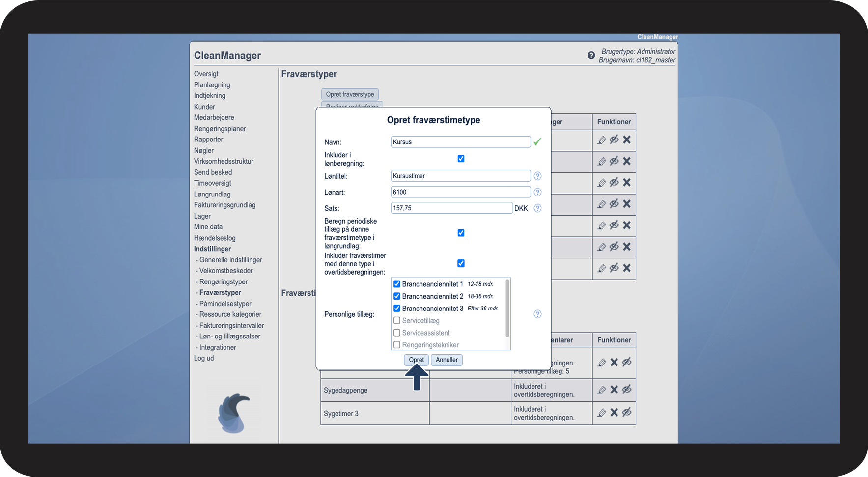
Task: Open Virksomhedsstruktur
Action: [x=224, y=161]
